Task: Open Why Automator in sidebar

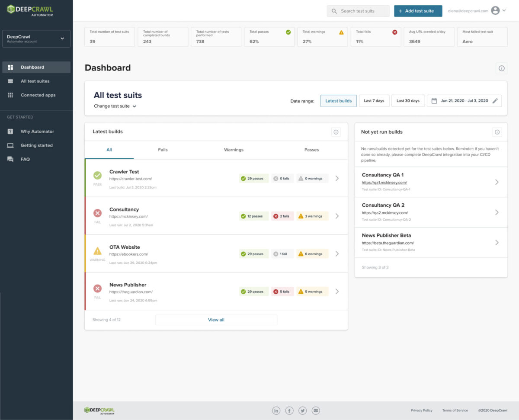Action: (36, 131)
